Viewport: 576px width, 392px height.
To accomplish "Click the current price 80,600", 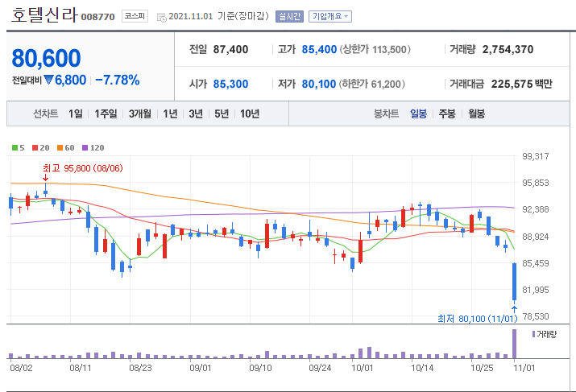I will pyautogui.click(x=46, y=58).
